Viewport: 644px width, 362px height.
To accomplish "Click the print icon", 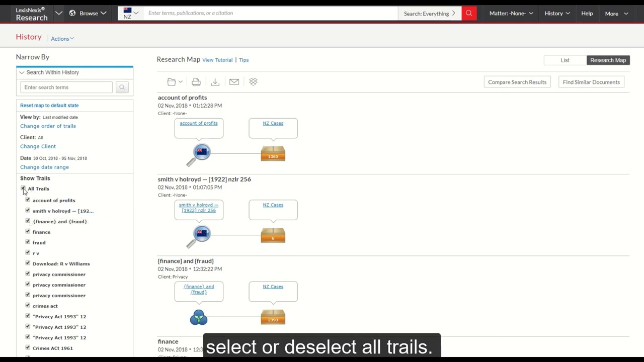I will click(x=196, y=82).
